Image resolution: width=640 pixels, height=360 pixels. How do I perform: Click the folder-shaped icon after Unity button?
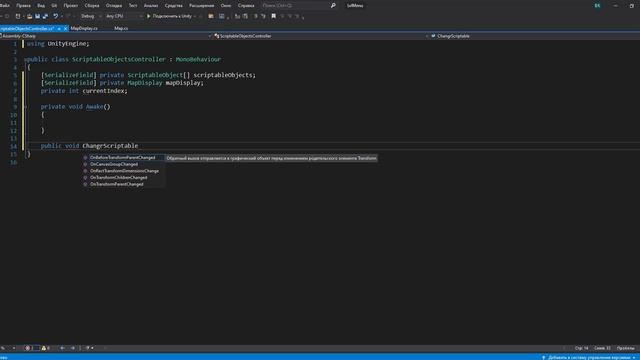click(211, 16)
